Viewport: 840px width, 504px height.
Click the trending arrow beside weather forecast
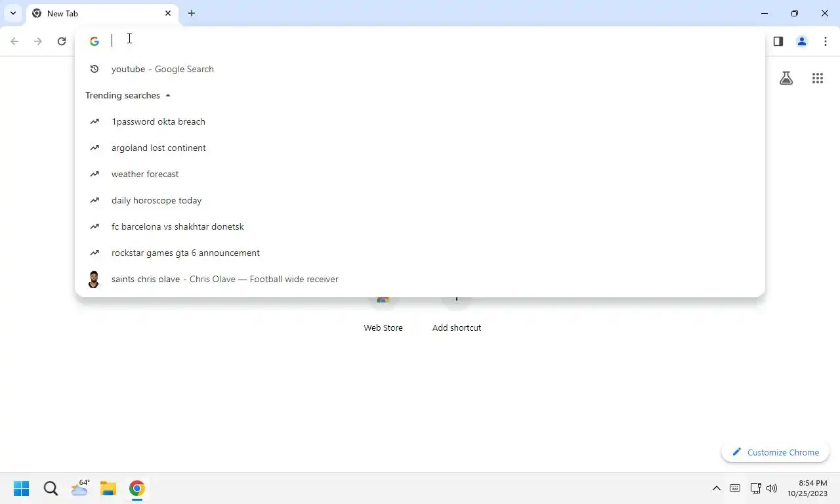click(94, 174)
